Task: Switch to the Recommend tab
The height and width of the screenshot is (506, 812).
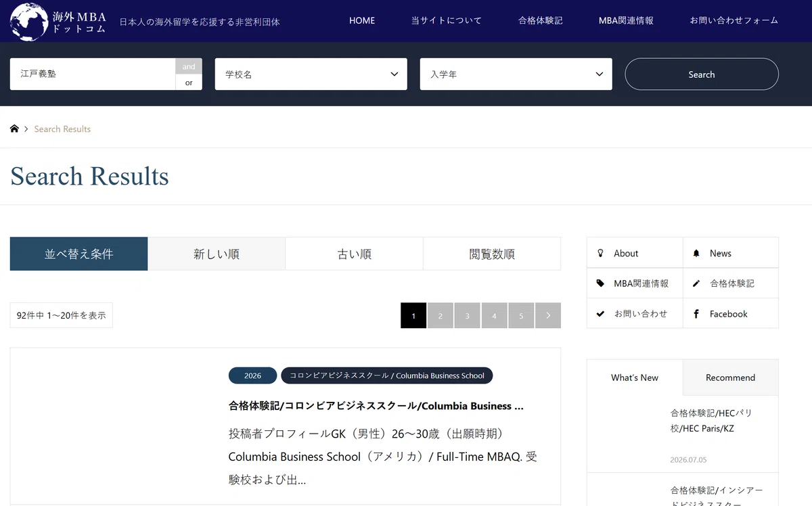Action: coord(731,377)
